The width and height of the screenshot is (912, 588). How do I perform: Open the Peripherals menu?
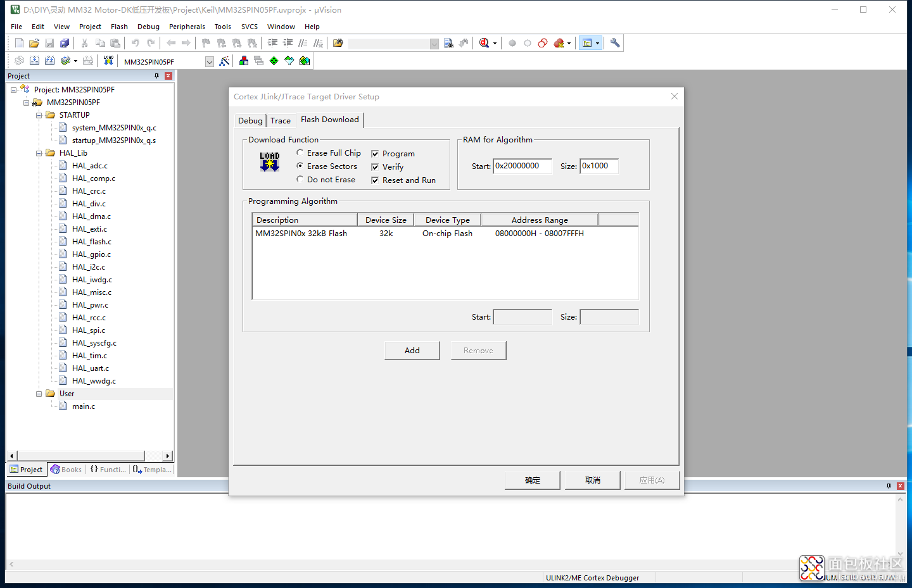[187, 27]
